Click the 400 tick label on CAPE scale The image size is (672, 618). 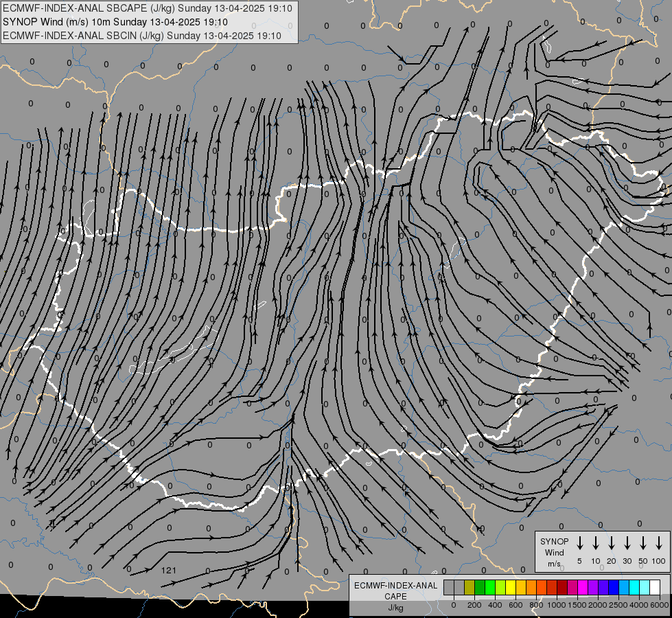[495, 605]
